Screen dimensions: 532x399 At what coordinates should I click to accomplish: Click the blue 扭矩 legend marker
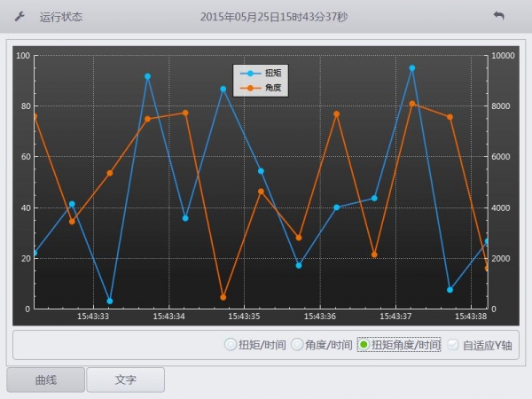click(x=250, y=74)
